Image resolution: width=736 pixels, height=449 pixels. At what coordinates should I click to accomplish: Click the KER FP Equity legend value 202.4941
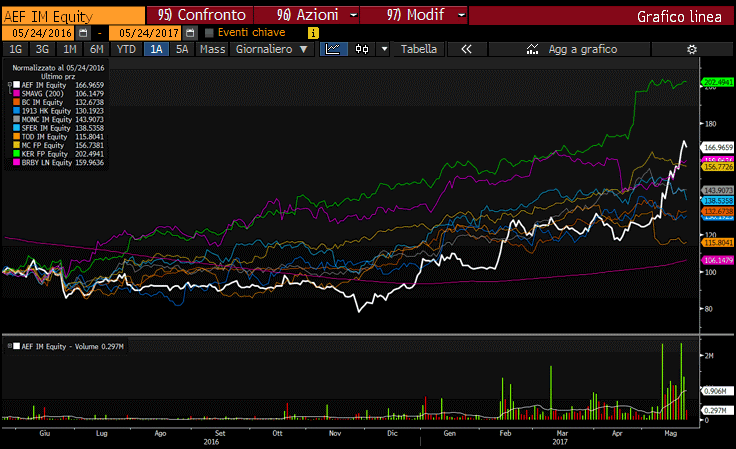pos(89,154)
